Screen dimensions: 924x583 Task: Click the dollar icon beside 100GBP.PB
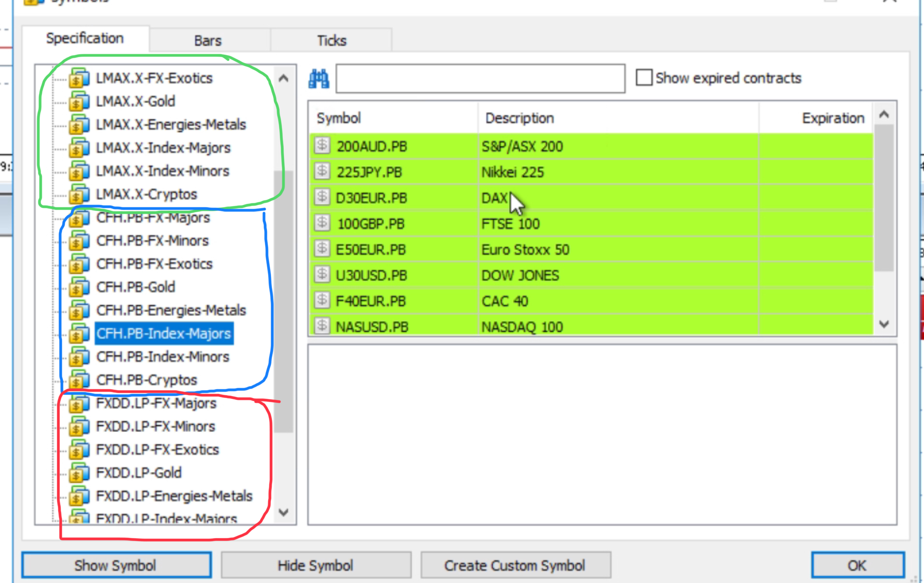click(x=322, y=223)
